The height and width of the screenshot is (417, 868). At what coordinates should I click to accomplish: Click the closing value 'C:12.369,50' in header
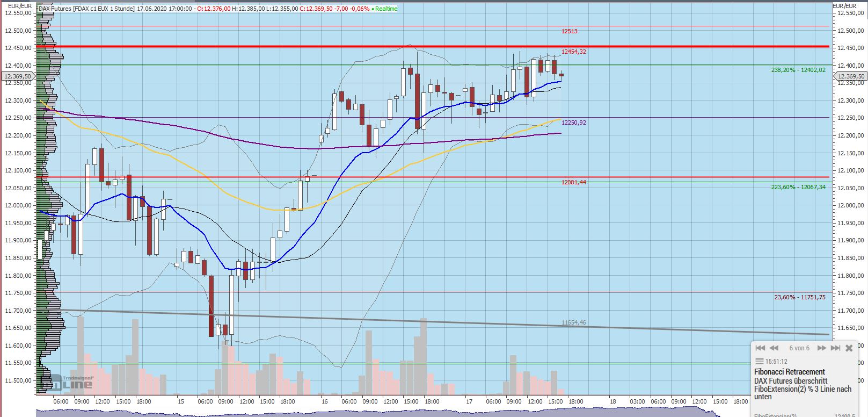(316, 9)
